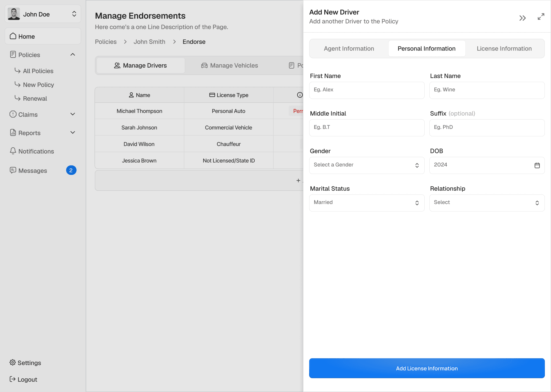
Task: Click John Doe's profile avatar
Action: point(14,14)
